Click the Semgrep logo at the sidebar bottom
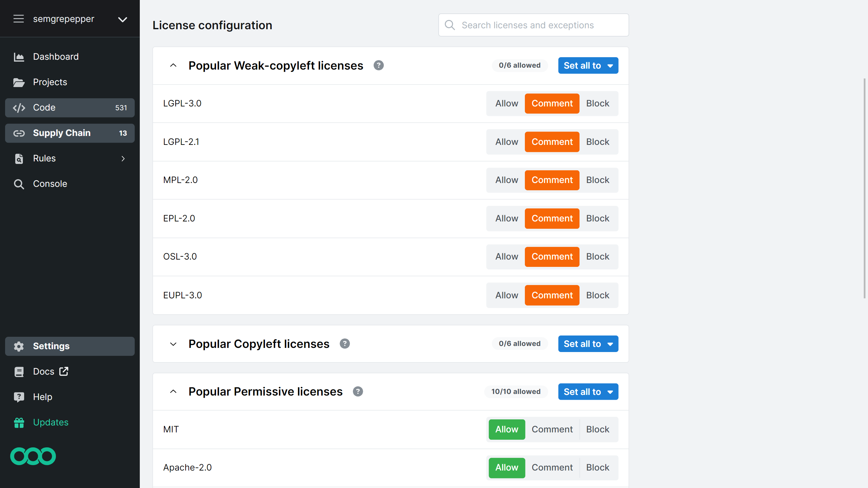868x488 pixels. [33, 456]
